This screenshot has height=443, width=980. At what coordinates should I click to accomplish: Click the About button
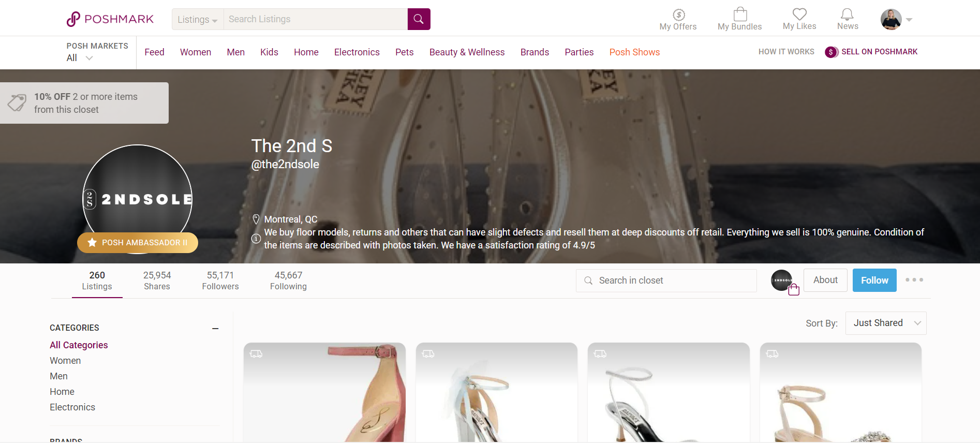pyautogui.click(x=825, y=280)
